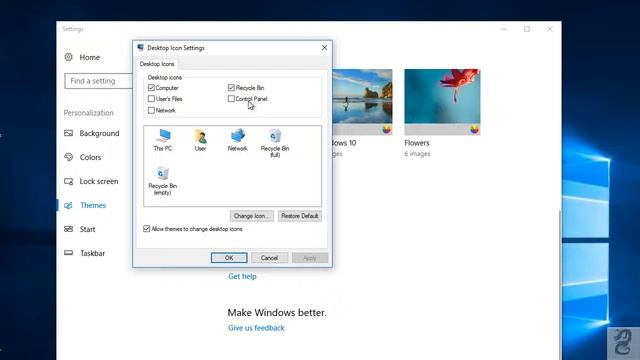Click the color wheel on Windows 10 theme

coord(387,130)
